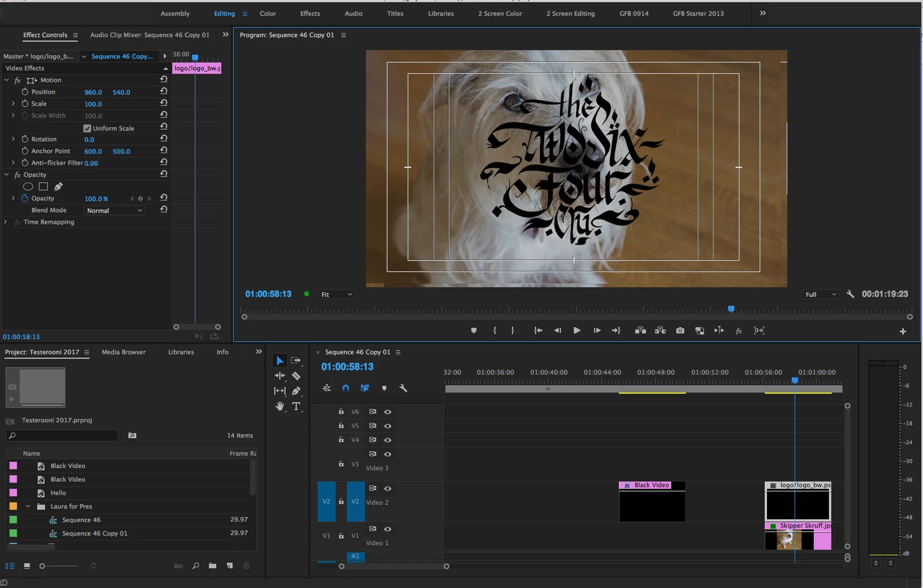The image size is (923, 588).
Task: Hide V5 track output eye
Action: pos(387,426)
